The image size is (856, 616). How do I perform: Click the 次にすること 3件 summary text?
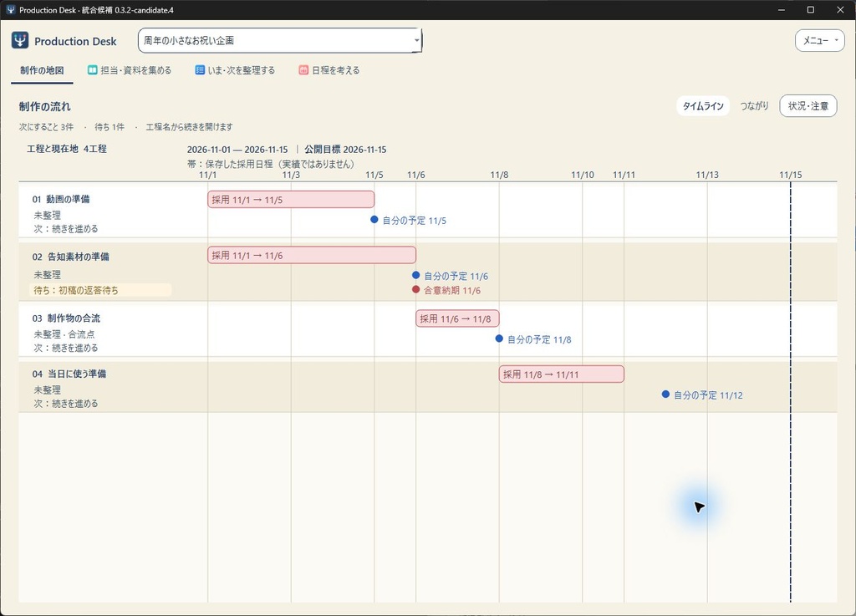47,126
